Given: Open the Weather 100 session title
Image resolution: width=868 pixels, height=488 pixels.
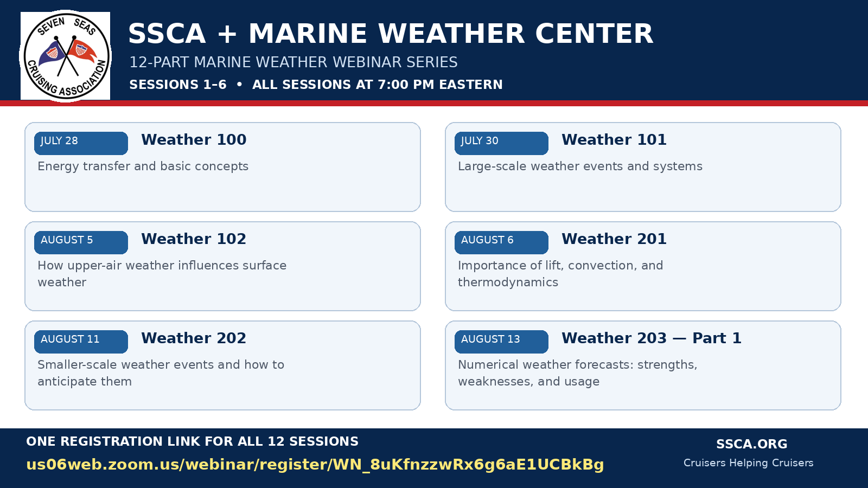Looking at the screenshot, I should (194, 140).
